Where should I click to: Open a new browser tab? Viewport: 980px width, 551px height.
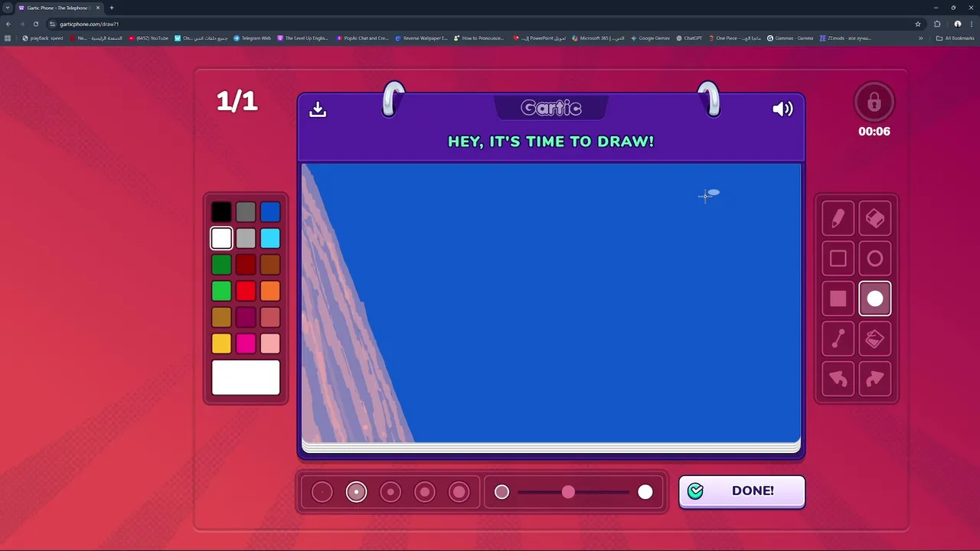[x=111, y=8]
